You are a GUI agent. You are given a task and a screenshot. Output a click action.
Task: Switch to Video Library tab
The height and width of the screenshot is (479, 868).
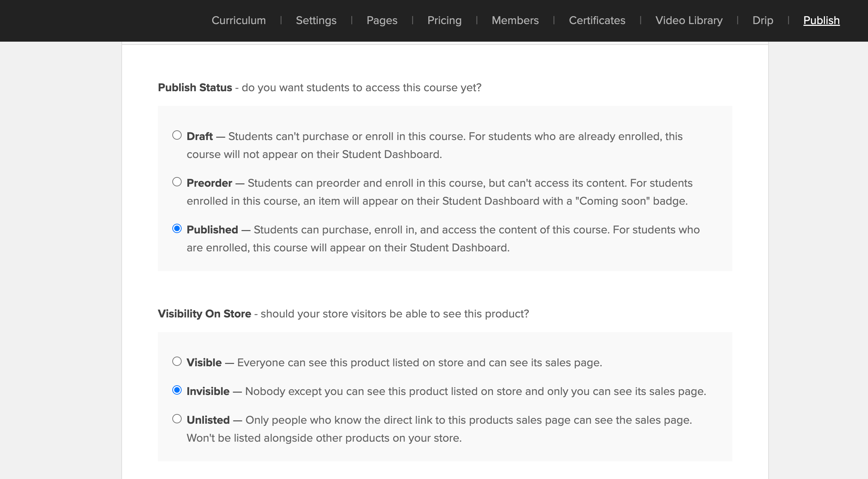click(x=689, y=20)
